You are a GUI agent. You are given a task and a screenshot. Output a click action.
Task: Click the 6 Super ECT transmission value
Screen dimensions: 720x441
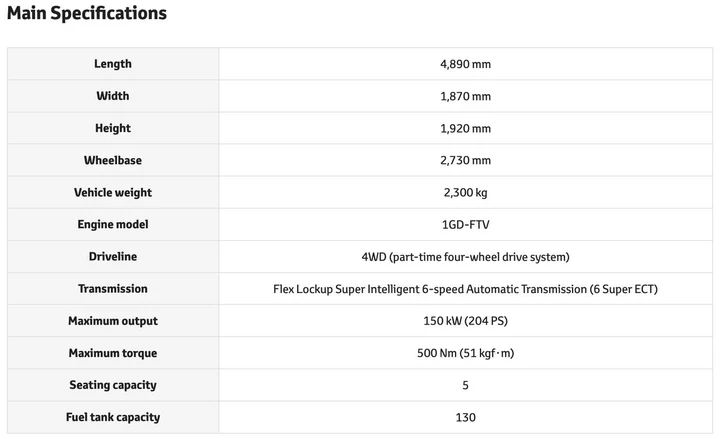point(465,289)
